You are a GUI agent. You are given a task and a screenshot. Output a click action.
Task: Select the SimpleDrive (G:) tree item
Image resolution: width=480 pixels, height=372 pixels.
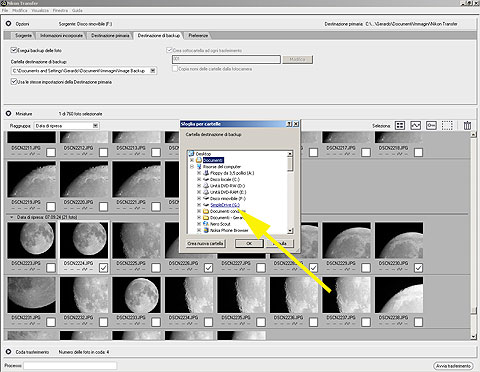[225, 205]
